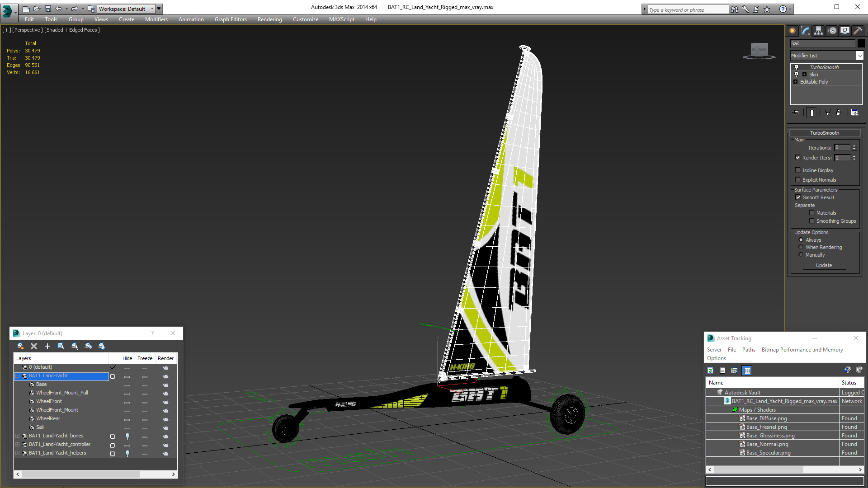
Task: Toggle TurboSmooth modifier lightbulb on/off
Action: click(797, 67)
